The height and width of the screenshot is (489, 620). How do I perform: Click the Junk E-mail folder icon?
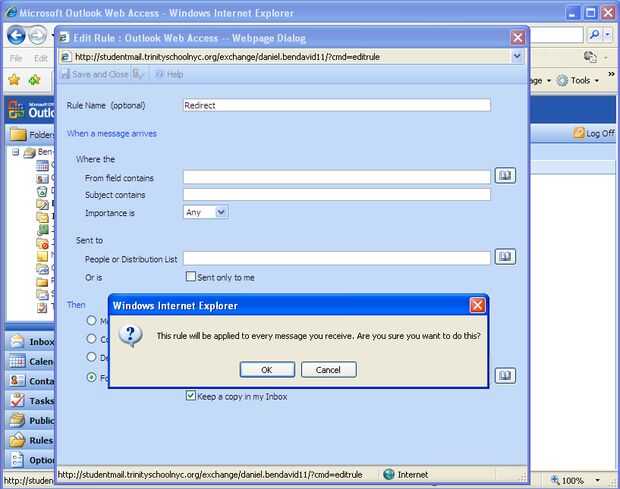[x=42, y=243]
